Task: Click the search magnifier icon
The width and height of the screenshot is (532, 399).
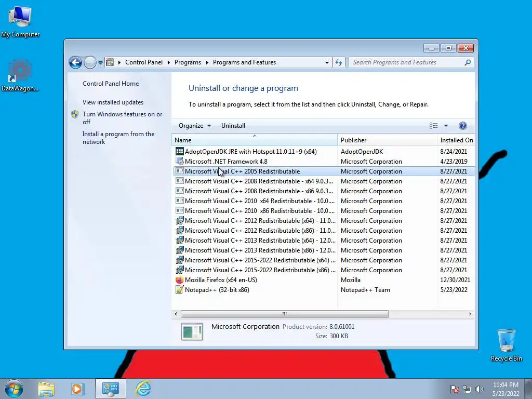Action: click(x=468, y=62)
